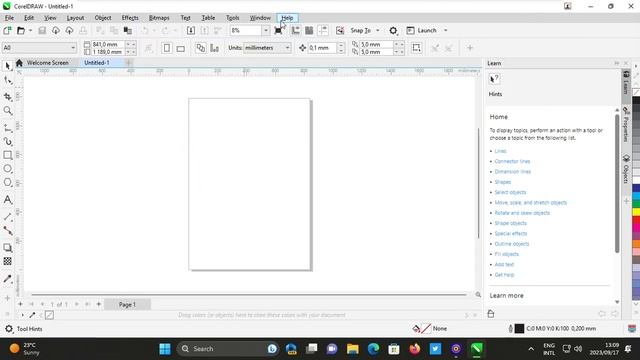Click the Learn panel vertical scrollbar
Image resolution: width=640 pixels, height=360 pixels.
tap(617, 184)
